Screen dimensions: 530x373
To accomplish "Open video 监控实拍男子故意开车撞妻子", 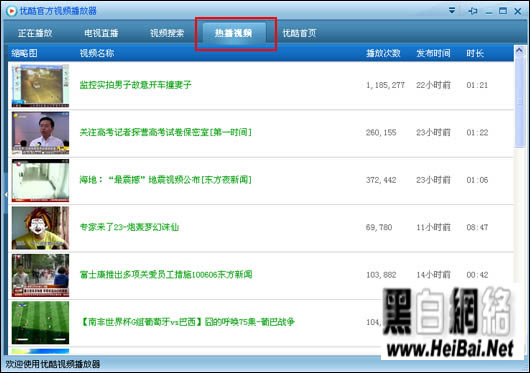I will pos(136,85).
